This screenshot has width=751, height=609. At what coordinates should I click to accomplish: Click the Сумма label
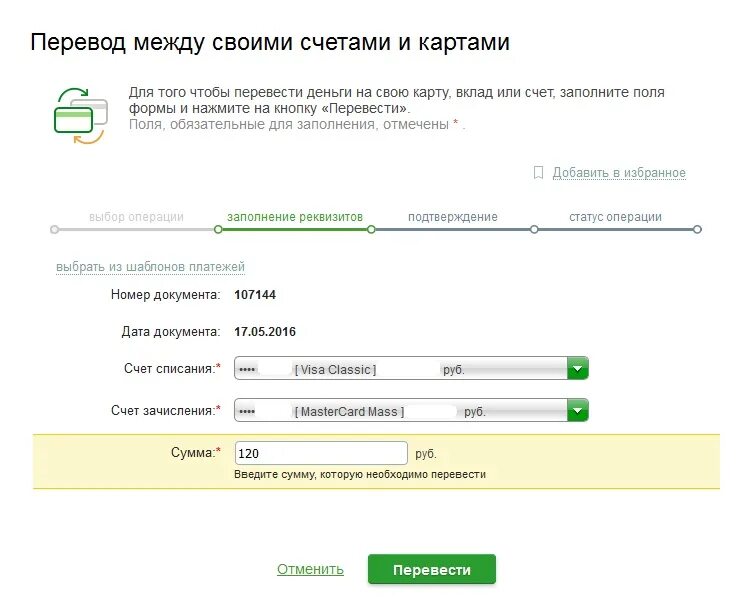point(196,452)
